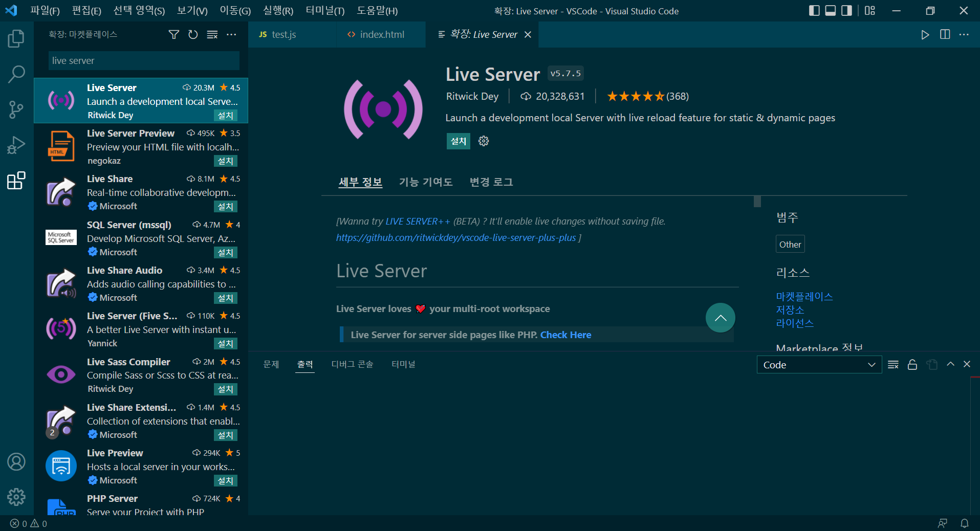Open LIVE SERVER++ link
This screenshot has width=980, height=531.
point(418,222)
